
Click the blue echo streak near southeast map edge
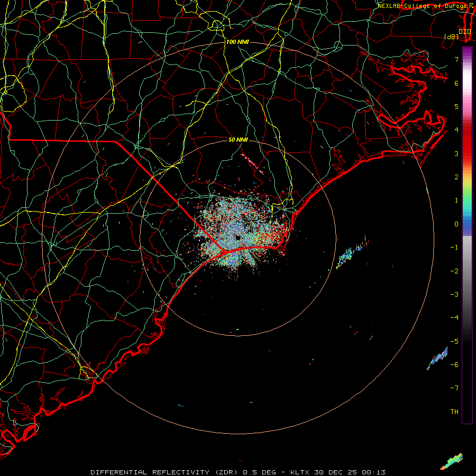pyautogui.click(x=437, y=359)
